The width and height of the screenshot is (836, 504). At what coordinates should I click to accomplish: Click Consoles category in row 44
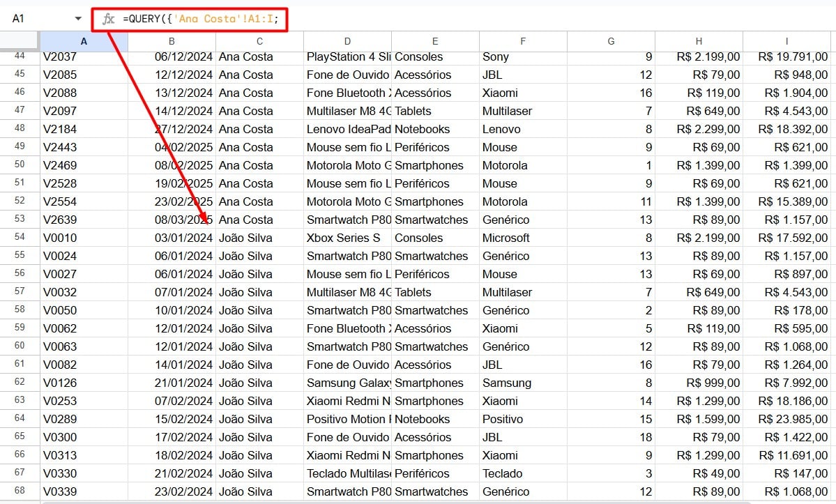[x=435, y=56]
